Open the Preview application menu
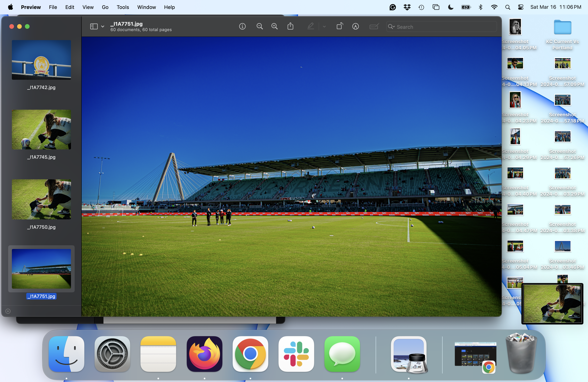588x382 pixels. 31,7
